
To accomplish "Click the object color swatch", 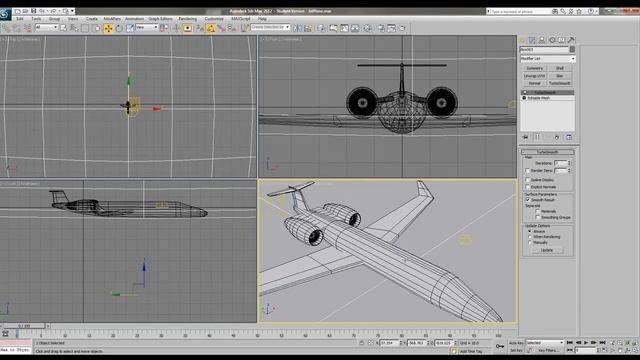I will [x=572, y=49].
